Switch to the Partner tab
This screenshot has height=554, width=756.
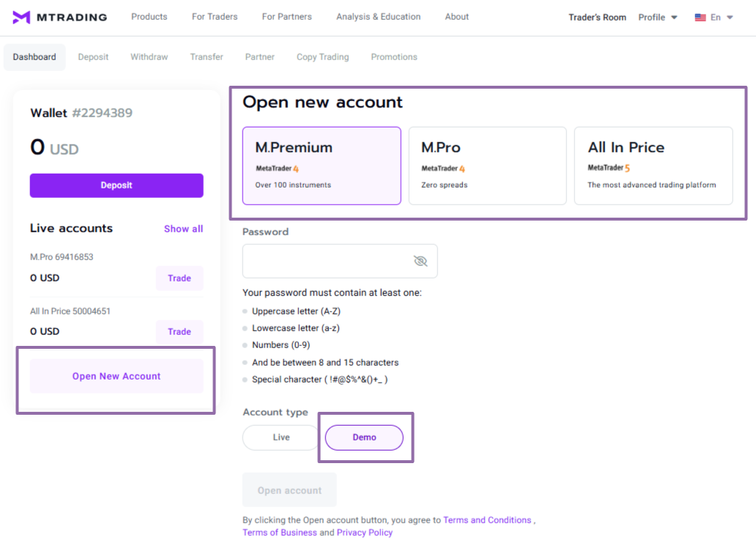tap(260, 57)
